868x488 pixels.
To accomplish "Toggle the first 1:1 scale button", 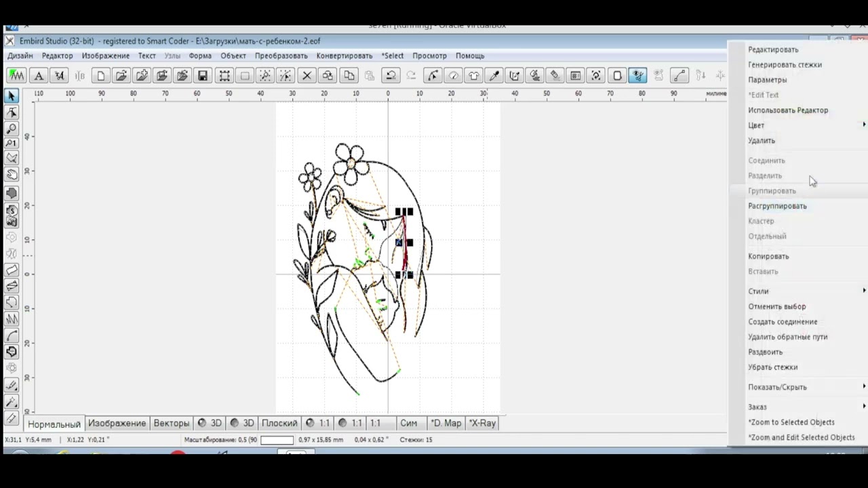I will [318, 423].
